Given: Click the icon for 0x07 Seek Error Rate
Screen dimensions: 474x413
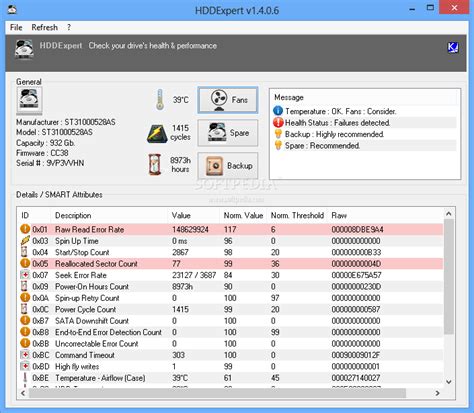Looking at the screenshot, I should (25, 275).
